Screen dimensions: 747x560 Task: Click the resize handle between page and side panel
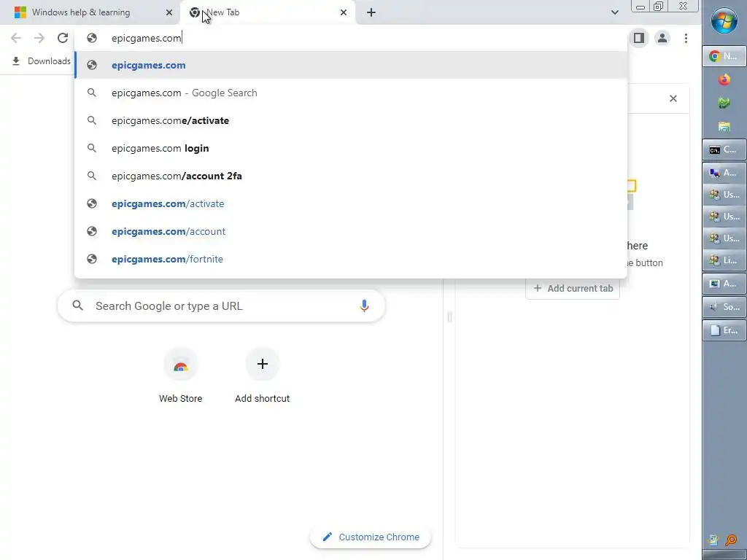tap(449, 316)
